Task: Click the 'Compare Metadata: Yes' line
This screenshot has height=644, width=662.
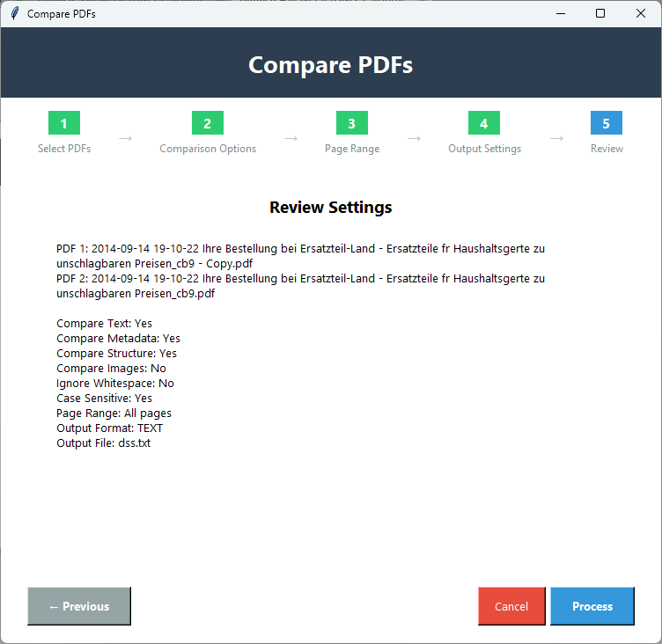Action: [x=118, y=339]
